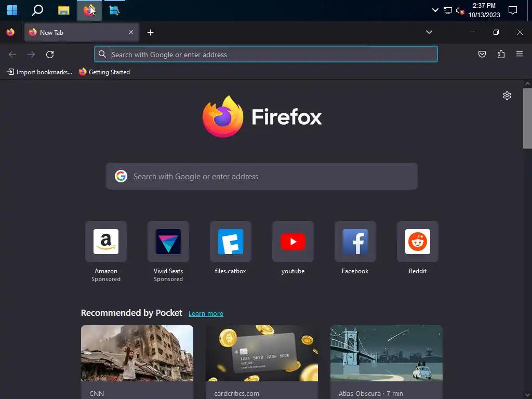Show hidden system tray icons
The image size is (532, 399).
(435, 10)
